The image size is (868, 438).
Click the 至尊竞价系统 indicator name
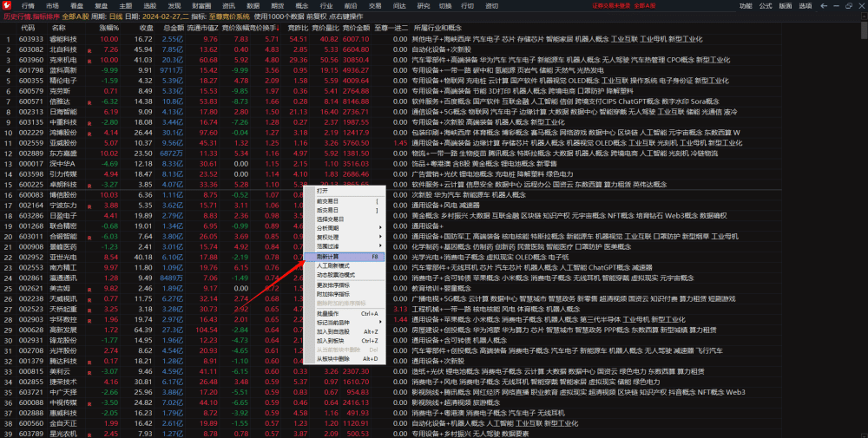click(229, 16)
